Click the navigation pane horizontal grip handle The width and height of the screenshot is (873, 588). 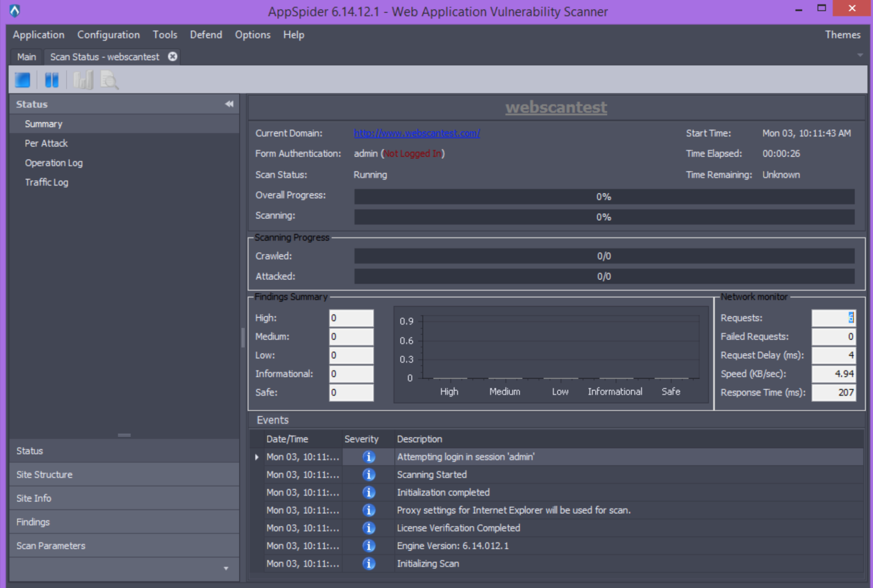pyautogui.click(x=124, y=435)
